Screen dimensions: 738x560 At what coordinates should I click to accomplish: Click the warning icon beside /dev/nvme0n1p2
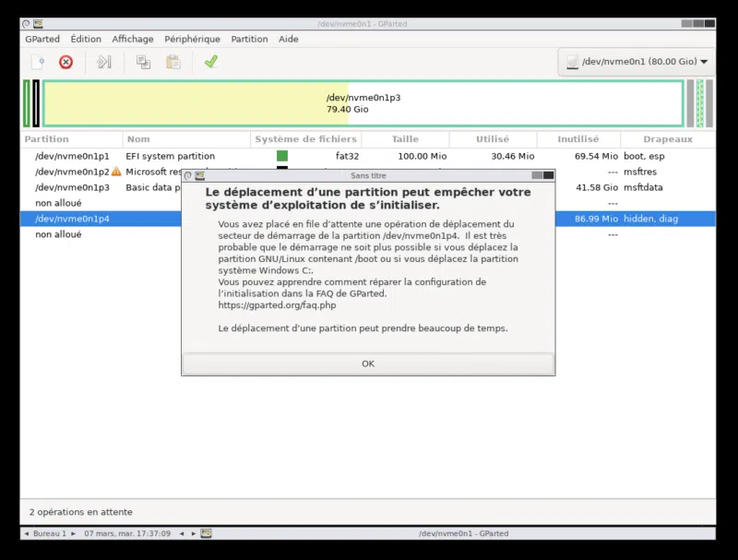click(116, 172)
